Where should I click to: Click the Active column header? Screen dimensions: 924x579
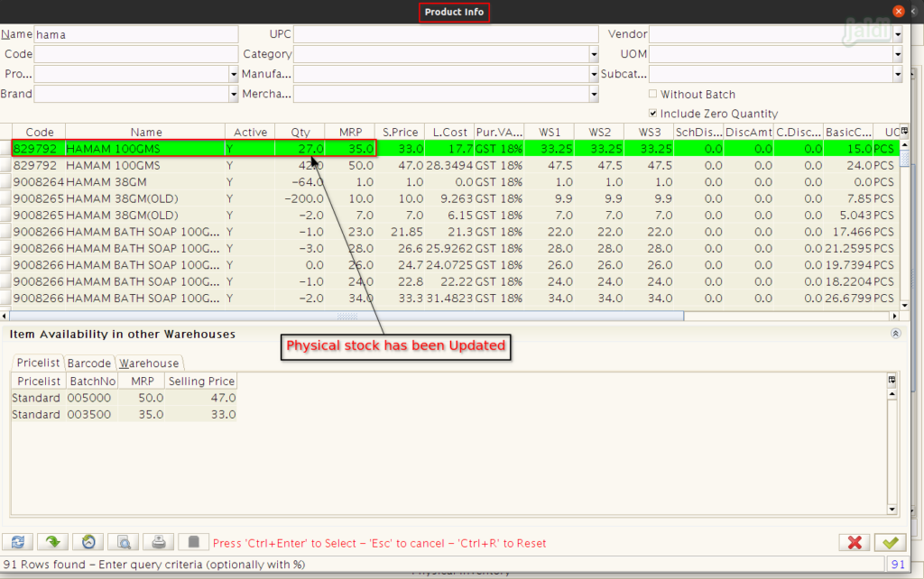(251, 132)
